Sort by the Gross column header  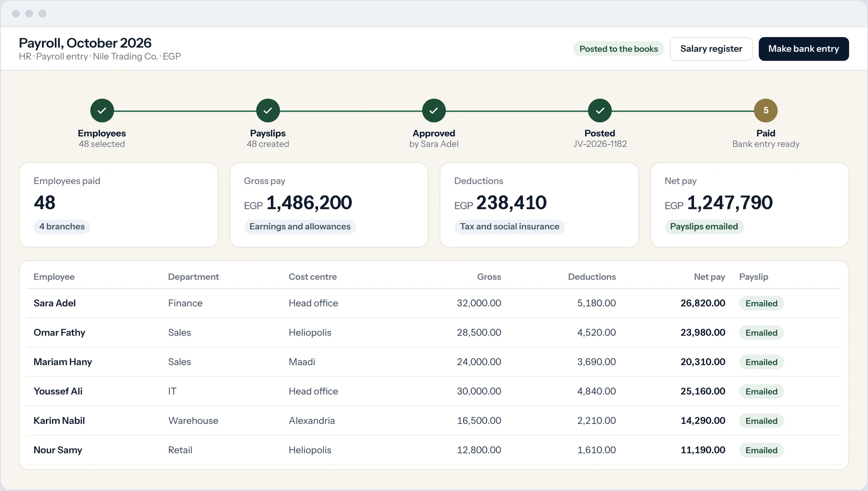pyautogui.click(x=489, y=277)
